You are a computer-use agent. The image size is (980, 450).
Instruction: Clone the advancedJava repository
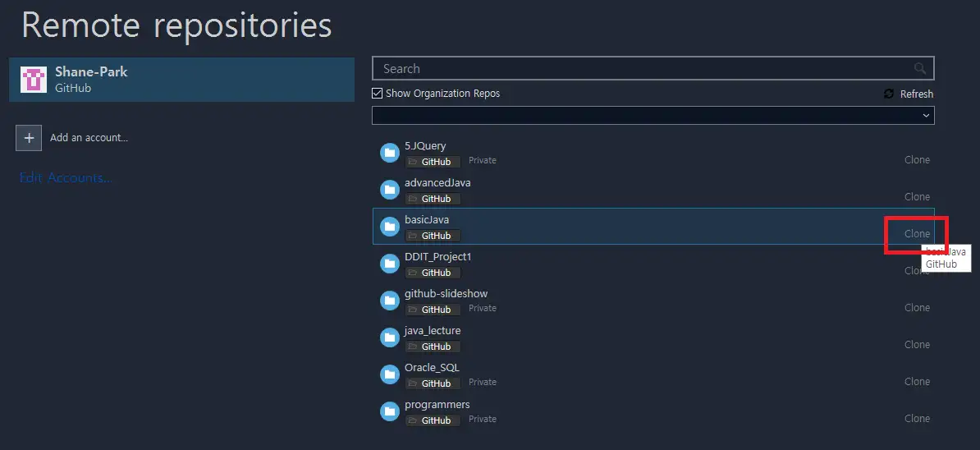pyautogui.click(x=917, y=197)
